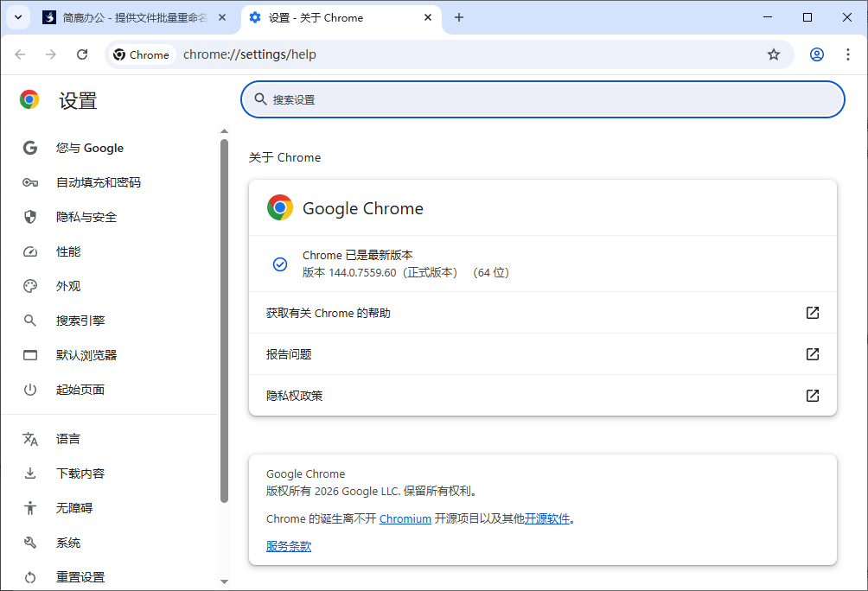Open the 您与 Google settings section
Image resolution: width=868 pixels, height=591 pixels.
89,148
